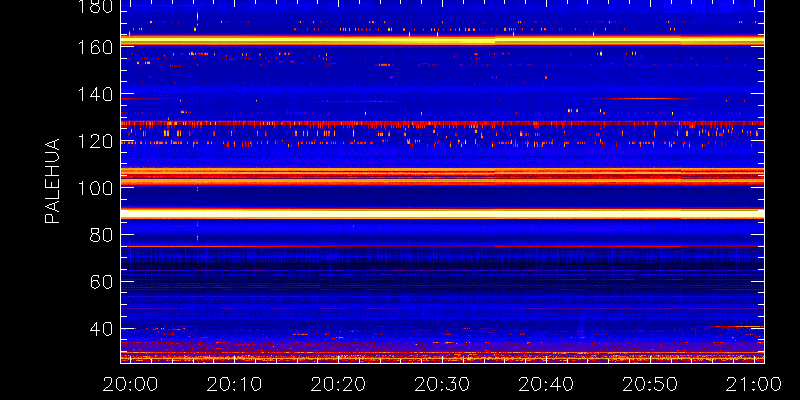Click the 20:30 time axis label

[x=442, y=384]
